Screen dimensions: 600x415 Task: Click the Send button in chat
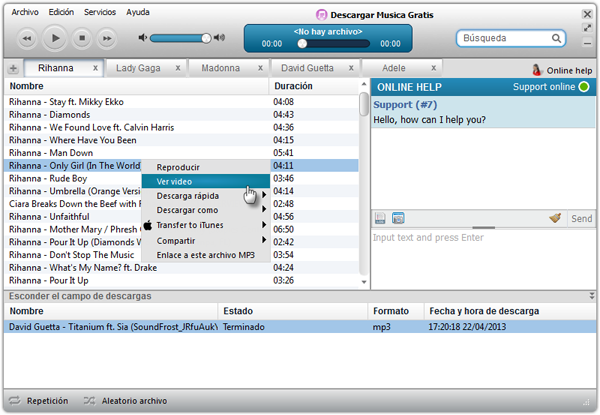click(x=582, y=218)
